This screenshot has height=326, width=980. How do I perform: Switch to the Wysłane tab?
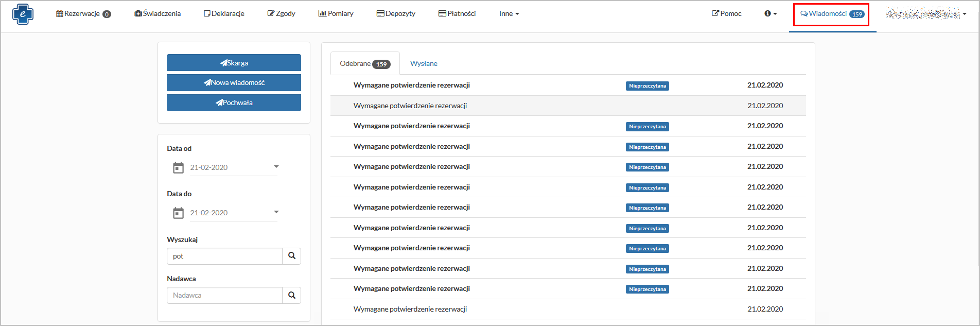coord(424,63)
